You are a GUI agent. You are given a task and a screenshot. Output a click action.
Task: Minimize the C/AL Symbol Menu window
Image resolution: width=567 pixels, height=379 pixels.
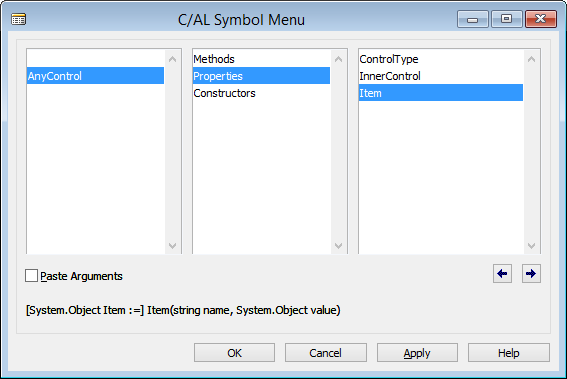point(473,19)
